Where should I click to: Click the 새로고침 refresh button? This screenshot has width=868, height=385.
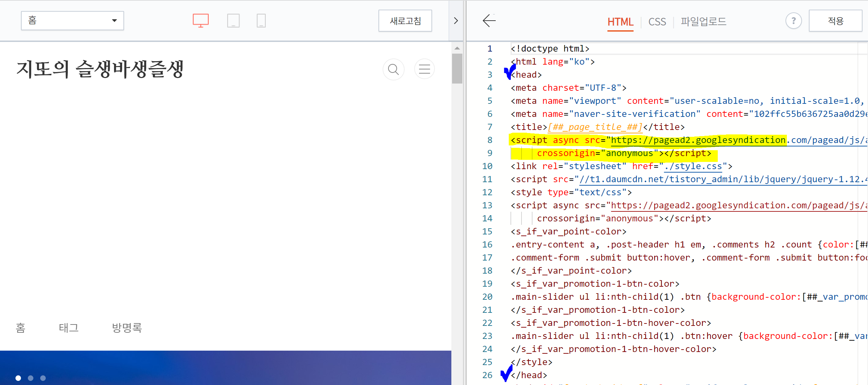point(405,21)
